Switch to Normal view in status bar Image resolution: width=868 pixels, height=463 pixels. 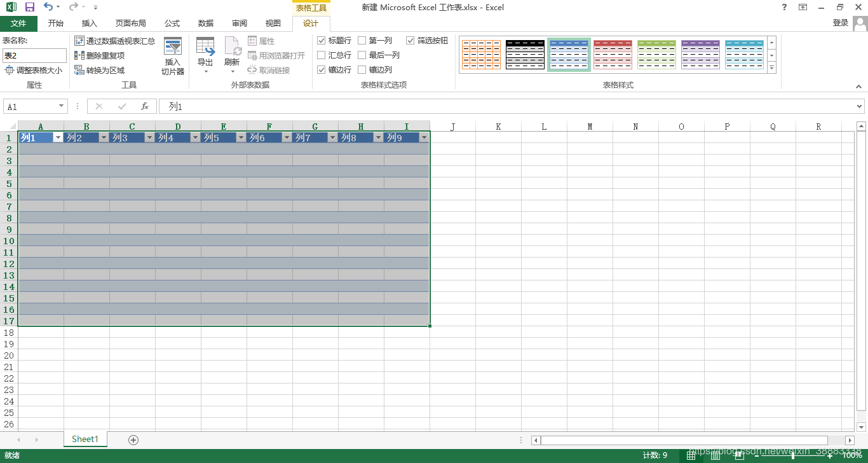691,455
